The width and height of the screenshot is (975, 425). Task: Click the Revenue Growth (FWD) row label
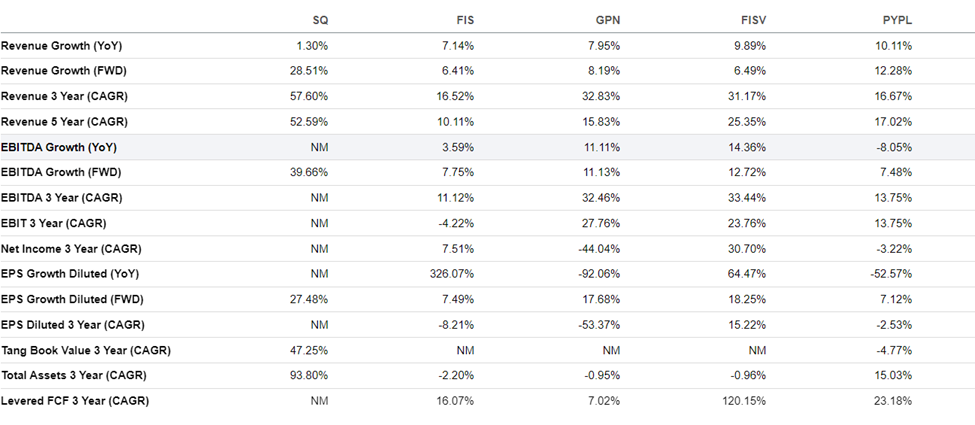(63, 71)
